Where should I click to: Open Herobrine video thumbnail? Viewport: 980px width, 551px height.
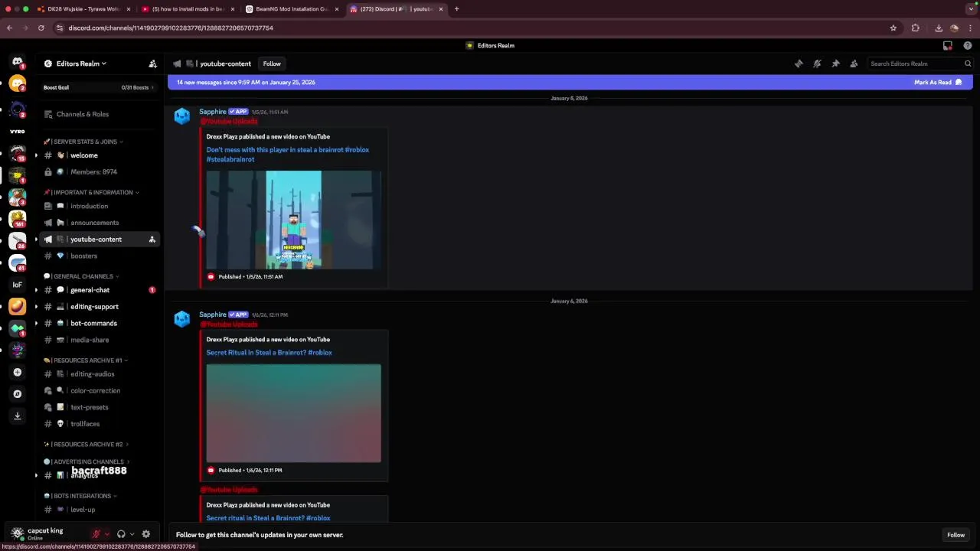click(x=293, y=220)
